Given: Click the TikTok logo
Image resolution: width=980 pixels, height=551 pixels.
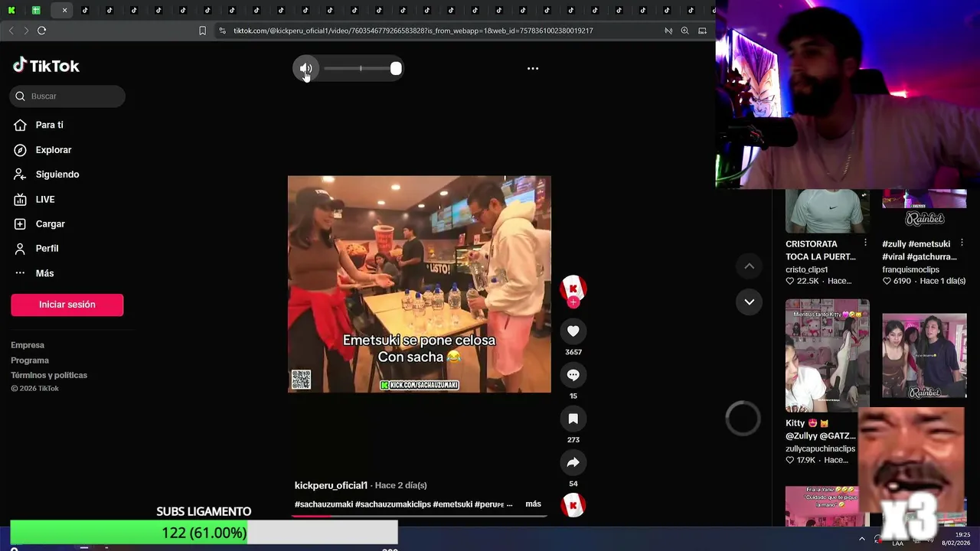Looking at the screenshot, I should tap(46, 66).
